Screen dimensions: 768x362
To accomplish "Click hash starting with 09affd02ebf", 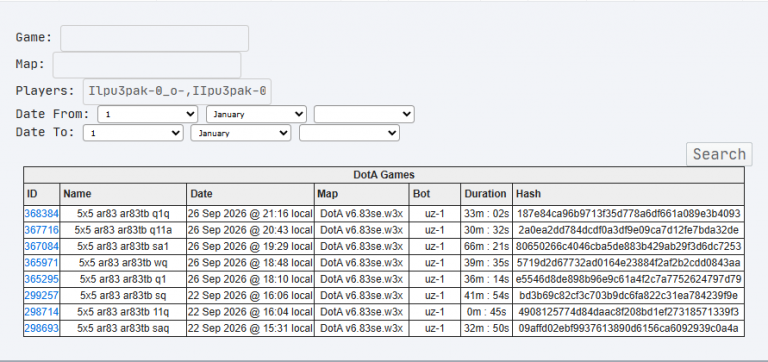I will [x=628, y=328].
